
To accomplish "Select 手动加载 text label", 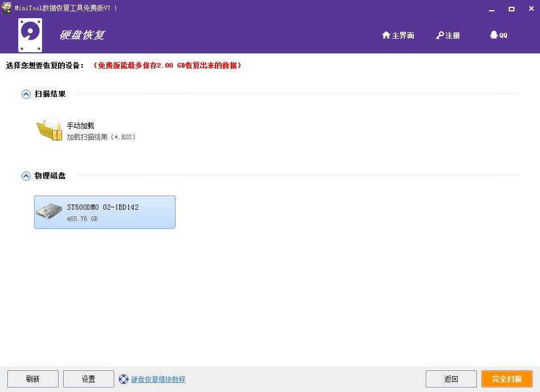I will [80, 126].
